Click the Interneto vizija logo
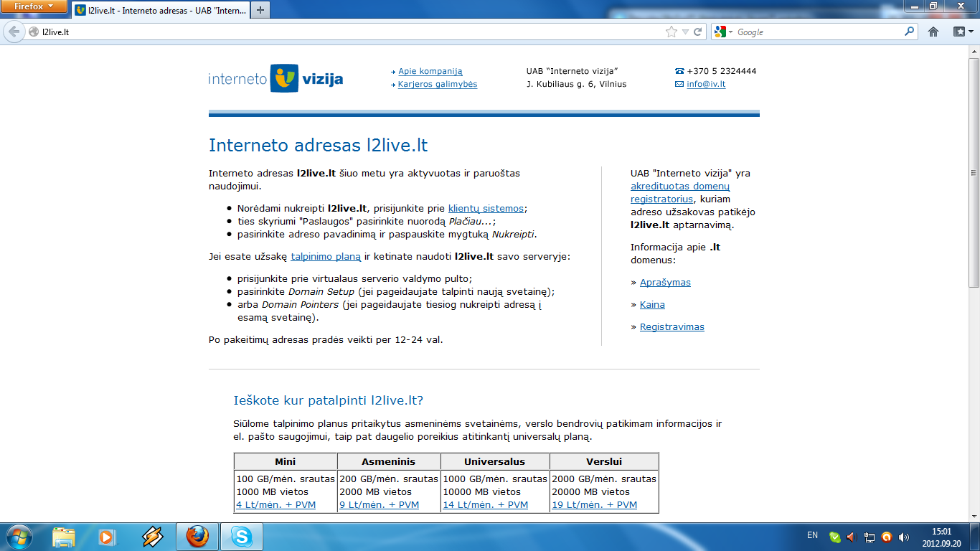The height and width of the screenshot is (551, 980). [x=276, y=78]
